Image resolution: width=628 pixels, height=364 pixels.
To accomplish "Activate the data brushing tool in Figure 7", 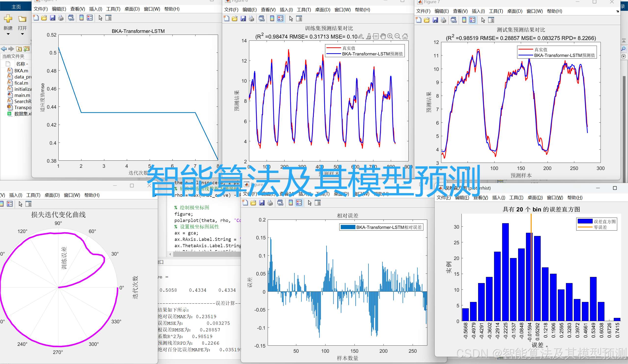I will (x=368, y=36).
